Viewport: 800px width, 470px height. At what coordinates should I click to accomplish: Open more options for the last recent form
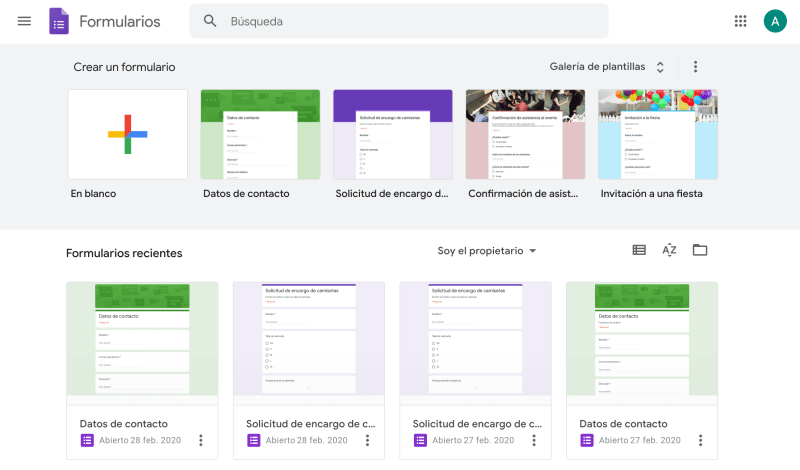pos(700,440)
